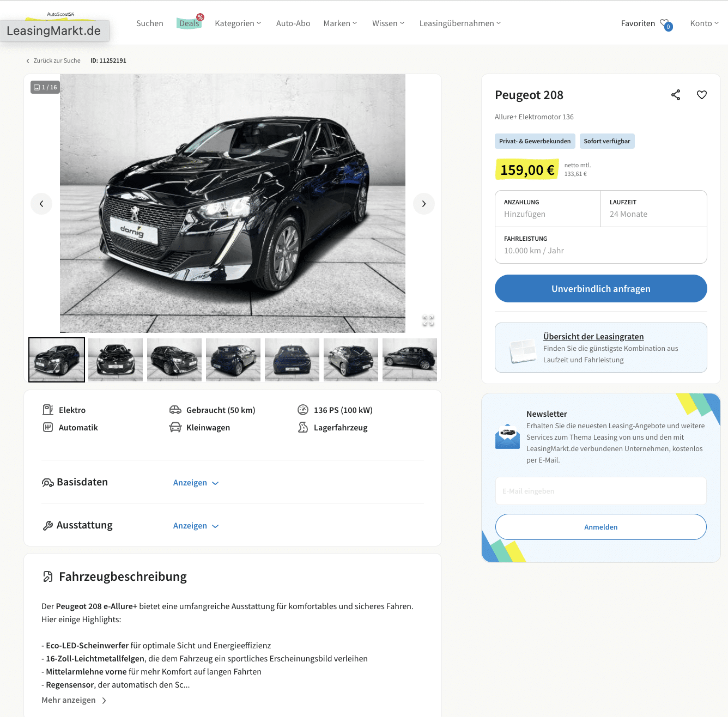Click the Newsletter envelope icon
Image resolution: width=728 pixels, height=717 pixels.
point(507,436)
